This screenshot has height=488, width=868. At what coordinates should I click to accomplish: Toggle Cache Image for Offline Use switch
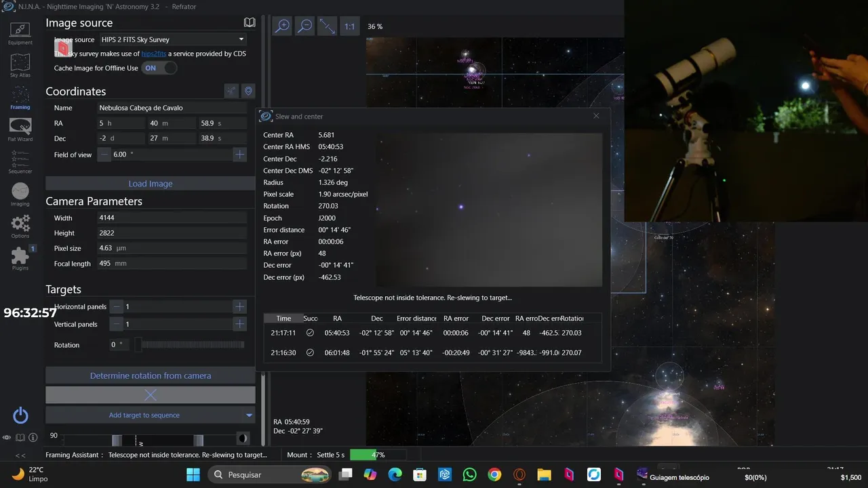[159, 68]
